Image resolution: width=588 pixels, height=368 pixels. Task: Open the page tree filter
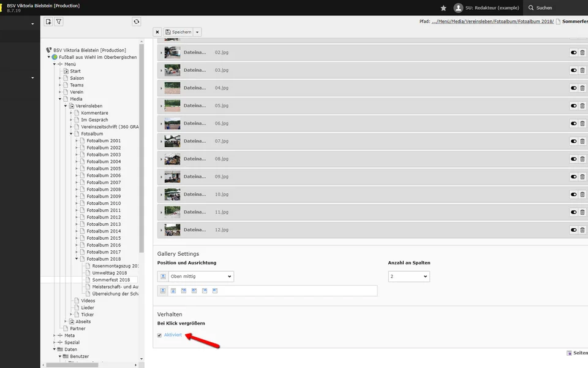click(x=59, y=21)
